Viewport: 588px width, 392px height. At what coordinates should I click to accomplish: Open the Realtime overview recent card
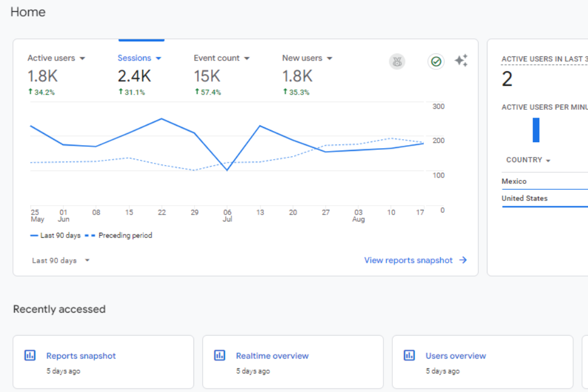[x=293, y=361]
